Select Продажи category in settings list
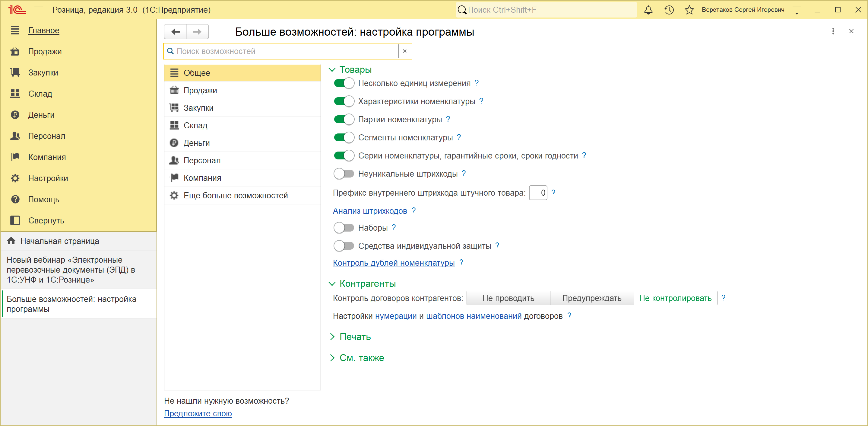868x426 pixels. (x=242, y=90)
